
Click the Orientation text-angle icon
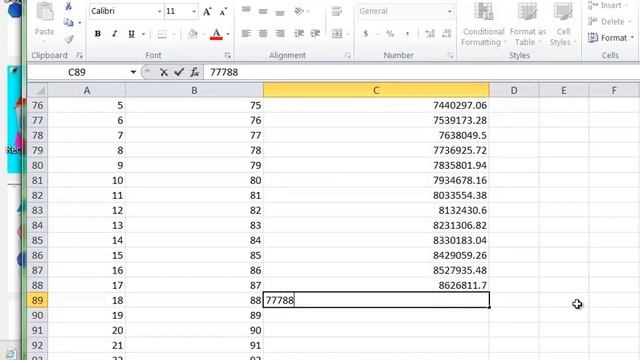point(299,11)
